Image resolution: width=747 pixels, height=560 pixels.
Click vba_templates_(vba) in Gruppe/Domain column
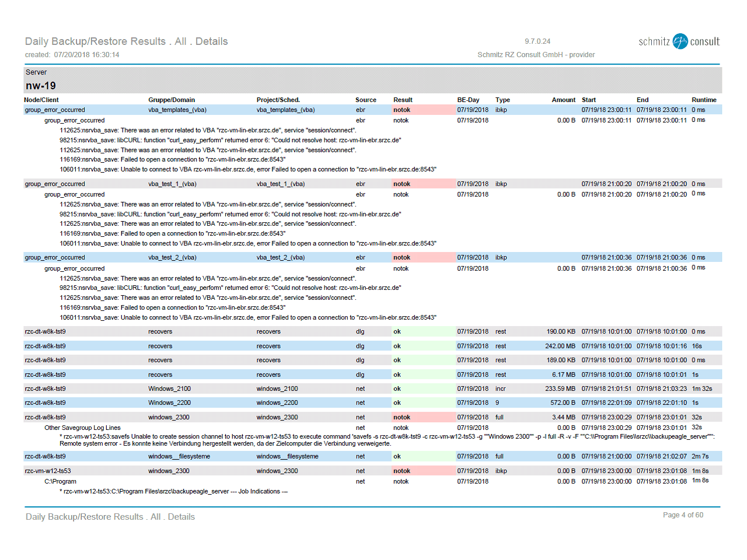[x=177, y=110]
